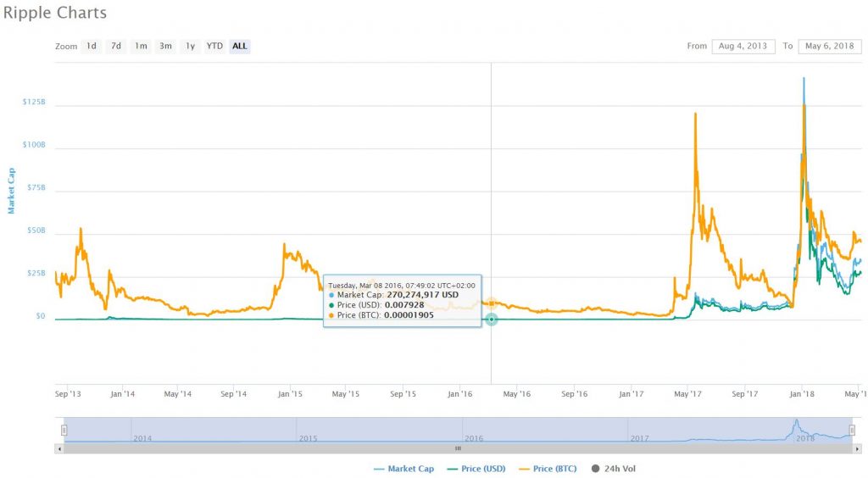Click the Jan '18 x-axis label
This screenshot has height=478, width=868.
[x=802, y=394]
